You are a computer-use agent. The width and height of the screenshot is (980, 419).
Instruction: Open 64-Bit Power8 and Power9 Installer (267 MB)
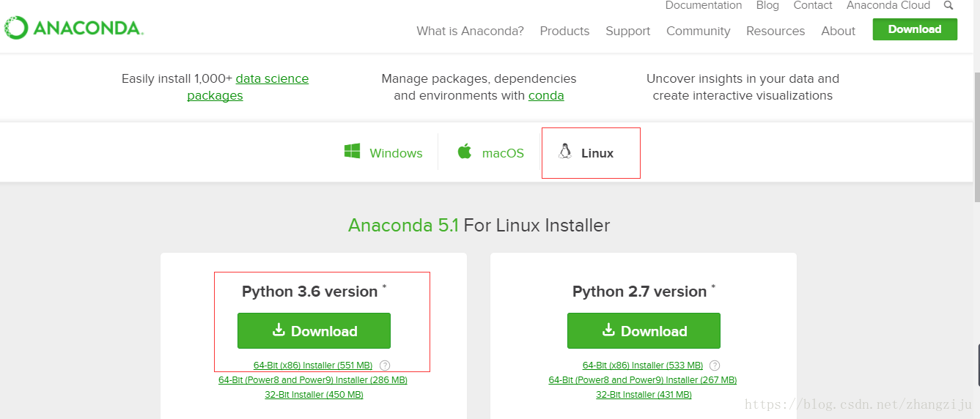643,380
